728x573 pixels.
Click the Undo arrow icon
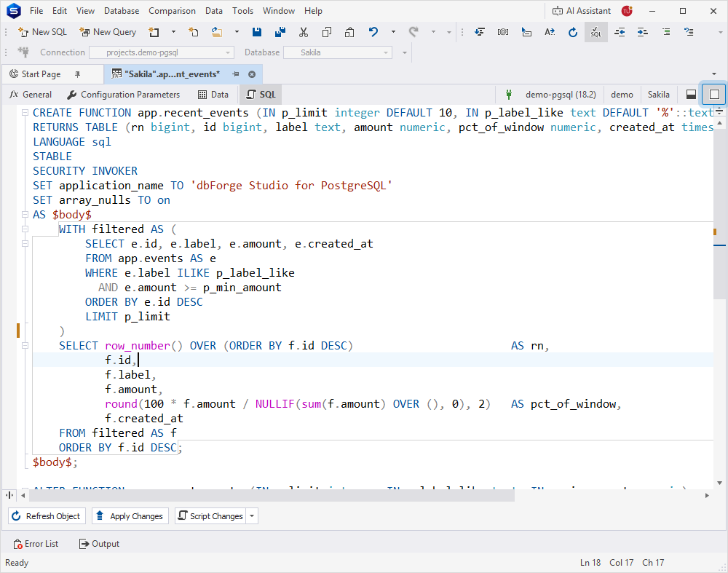pyautogui.click(x=373, y=32)
